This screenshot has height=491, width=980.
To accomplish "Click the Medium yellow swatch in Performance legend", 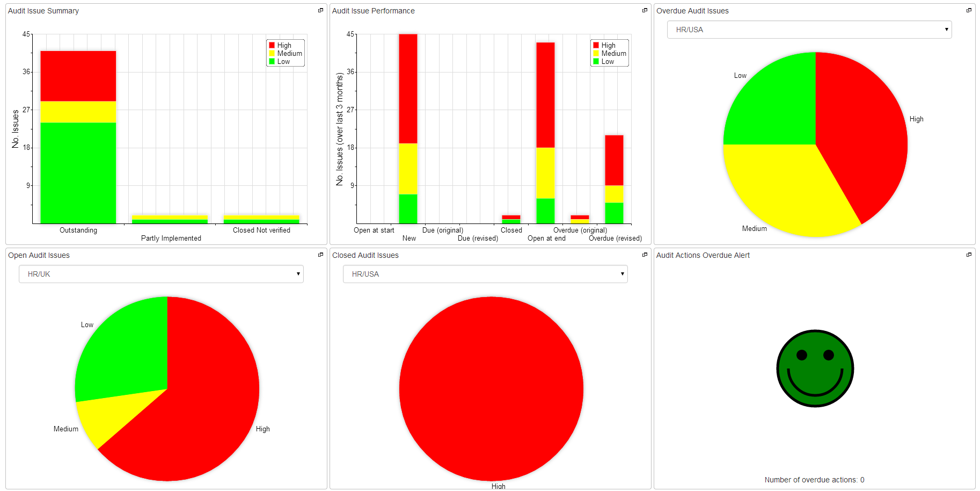I will point(596,53).
